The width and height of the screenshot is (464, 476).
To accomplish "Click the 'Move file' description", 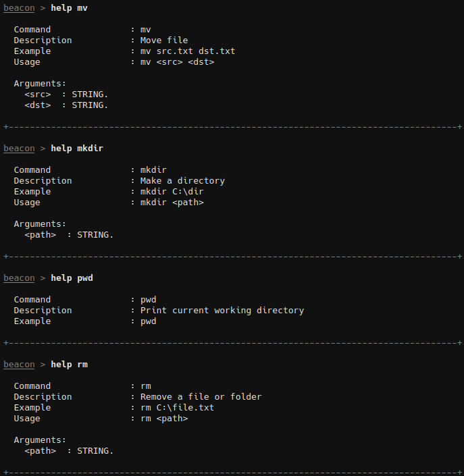I will click(164, 40).
